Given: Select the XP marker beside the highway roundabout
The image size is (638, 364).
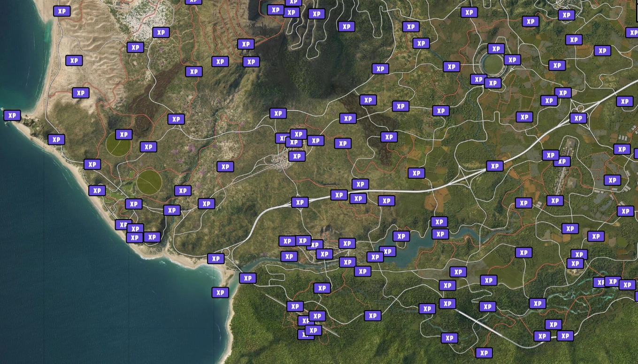Looking at the screenshot, I should 578,118.
